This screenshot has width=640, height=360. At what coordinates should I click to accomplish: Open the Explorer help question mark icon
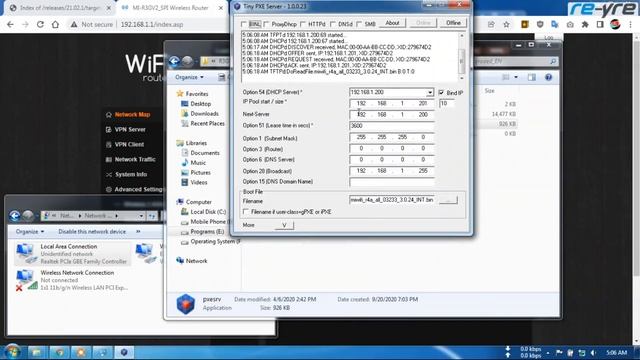click(549, 77)
